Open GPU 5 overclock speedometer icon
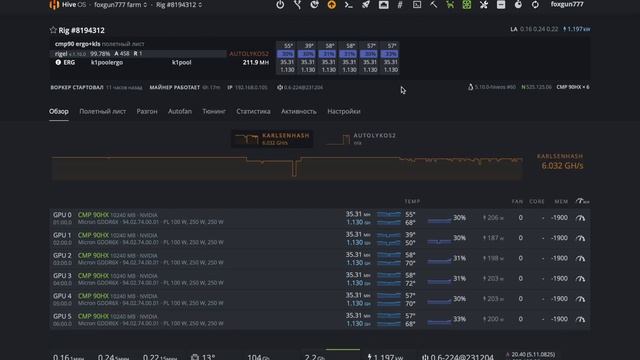 click(x=580, y=319)
